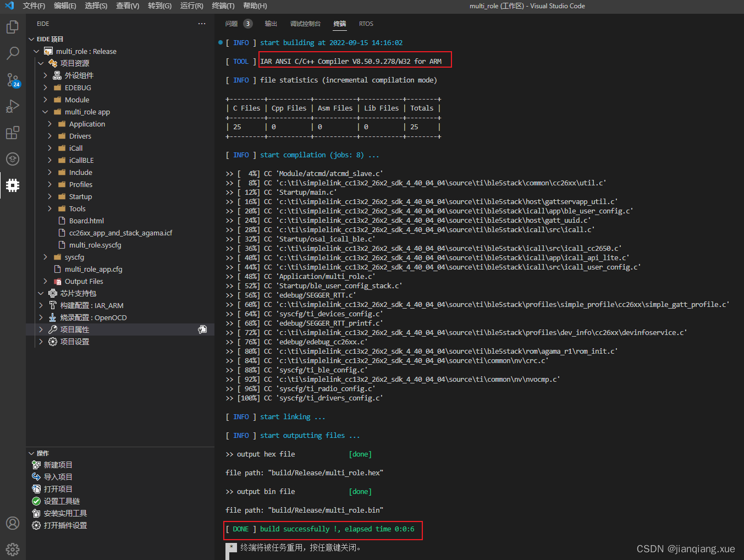Screen dimensions: 744x560
Task: Open the Run and Debug view
Action: click(x=12, y=106)
